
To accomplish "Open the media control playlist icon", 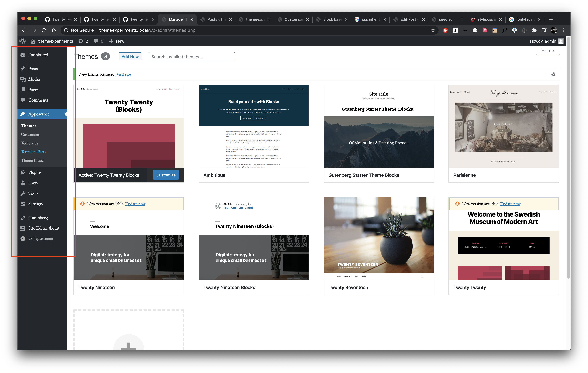I will pos(544,30).
